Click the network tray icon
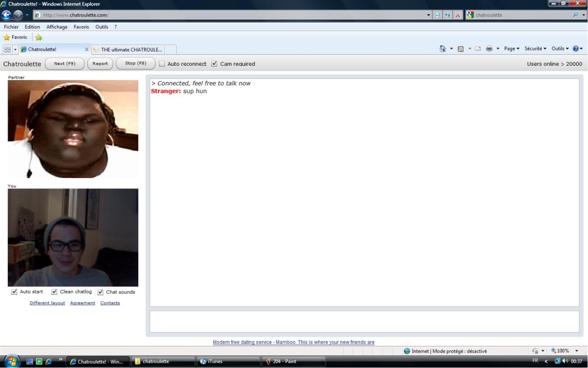 (558, 361)
